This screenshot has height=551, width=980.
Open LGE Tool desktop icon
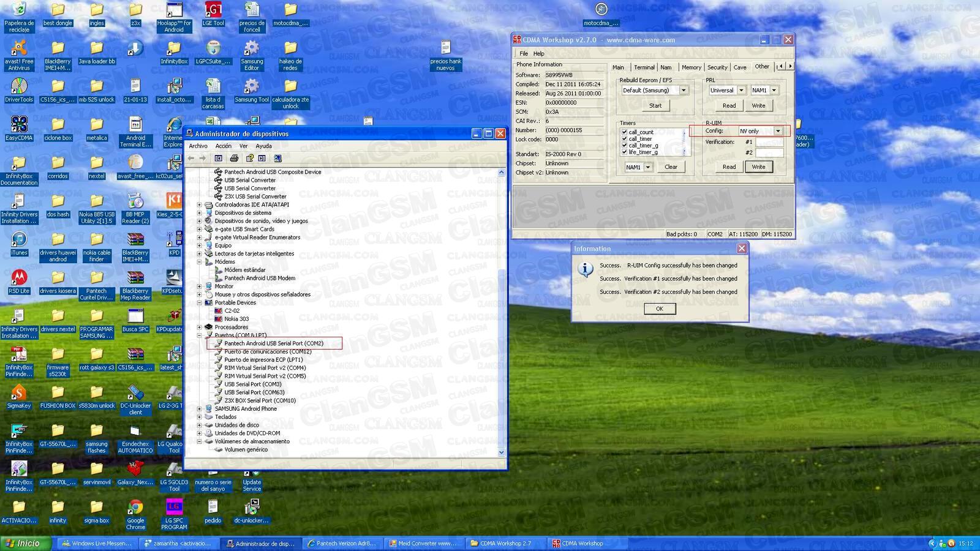point(213,13)
